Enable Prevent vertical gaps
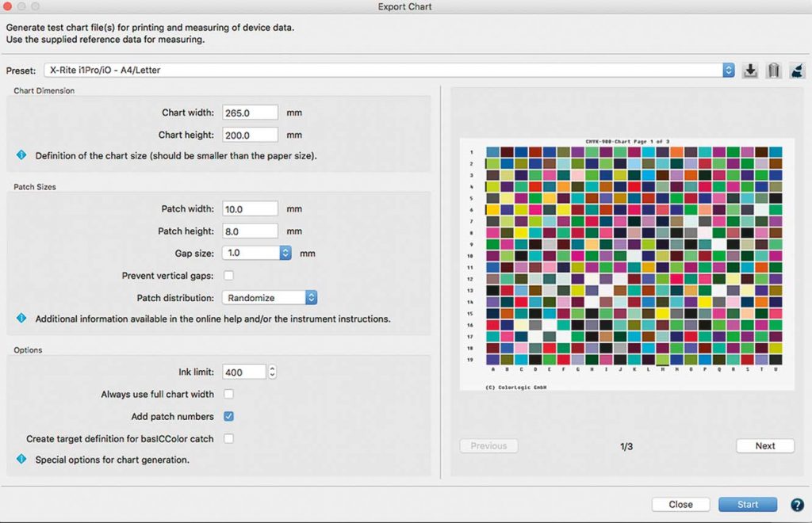 click(227, 275)
